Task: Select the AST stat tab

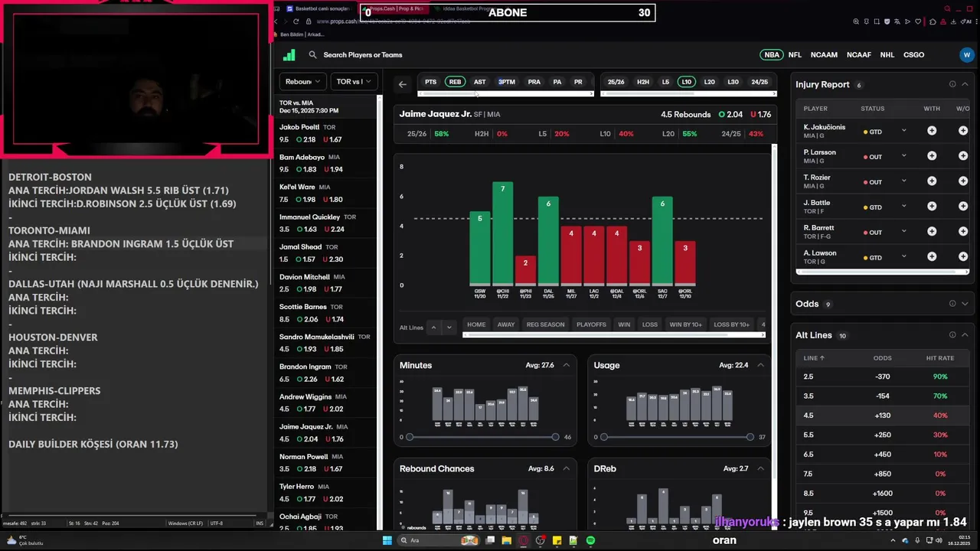Action: [479, 82]
